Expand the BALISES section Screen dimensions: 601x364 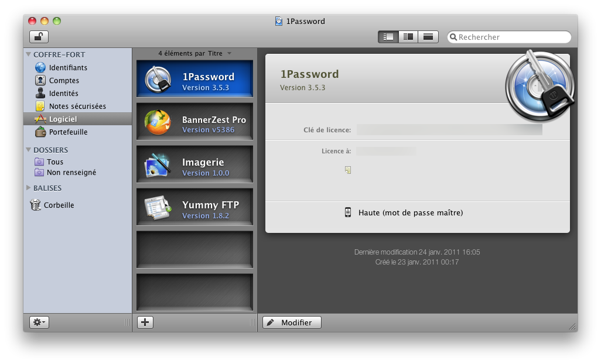pyautogui.click(x=28, y=188)
